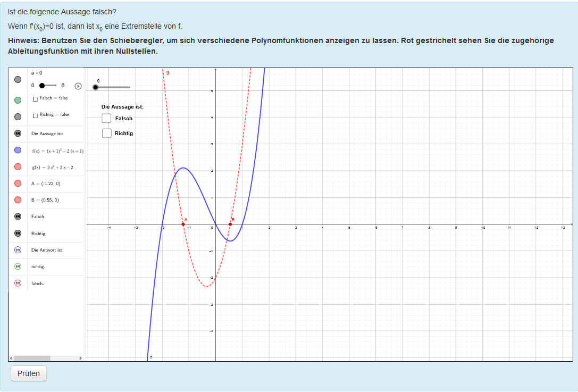This screenshot has width=578, height=392.
Task: Hide point A using its red circle
Action: pyautogui.click(x=18, y=184)
